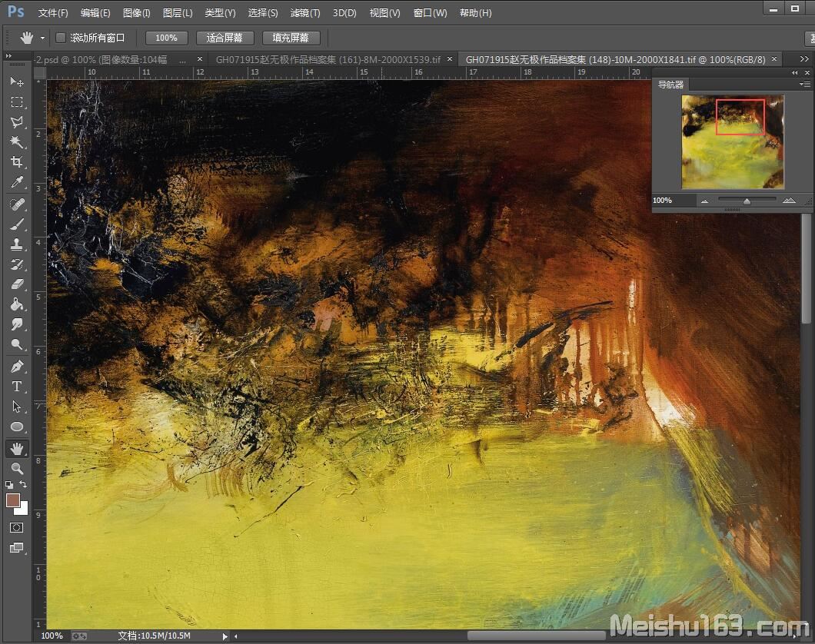Viewport: 815px width, 644px height.
Task: Open the 类型(Y) menu
Action: (x=221, y=13)
